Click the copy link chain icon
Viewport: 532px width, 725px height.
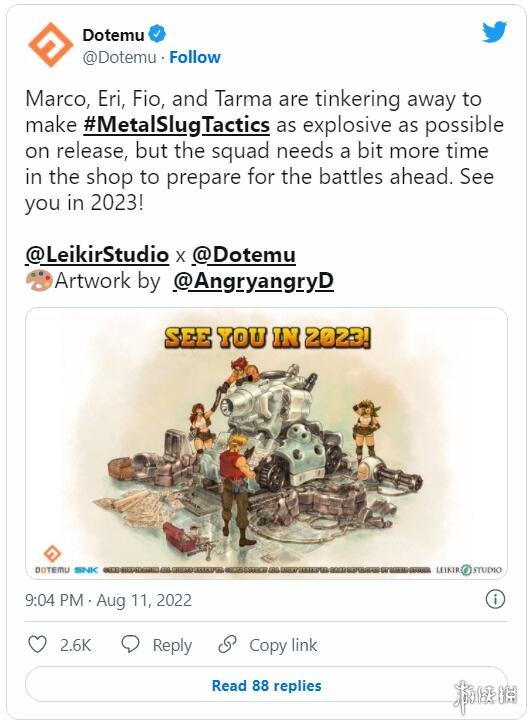[227, 644]
